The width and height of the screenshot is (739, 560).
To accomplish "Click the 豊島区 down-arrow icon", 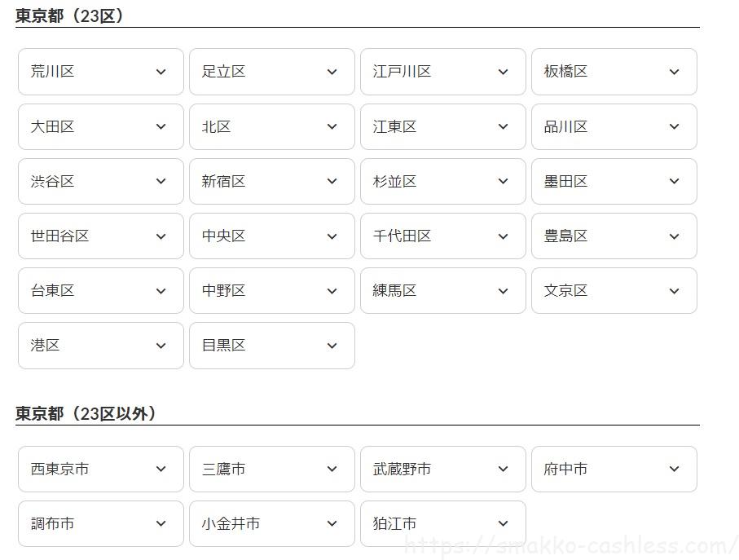I will (674, 236).
